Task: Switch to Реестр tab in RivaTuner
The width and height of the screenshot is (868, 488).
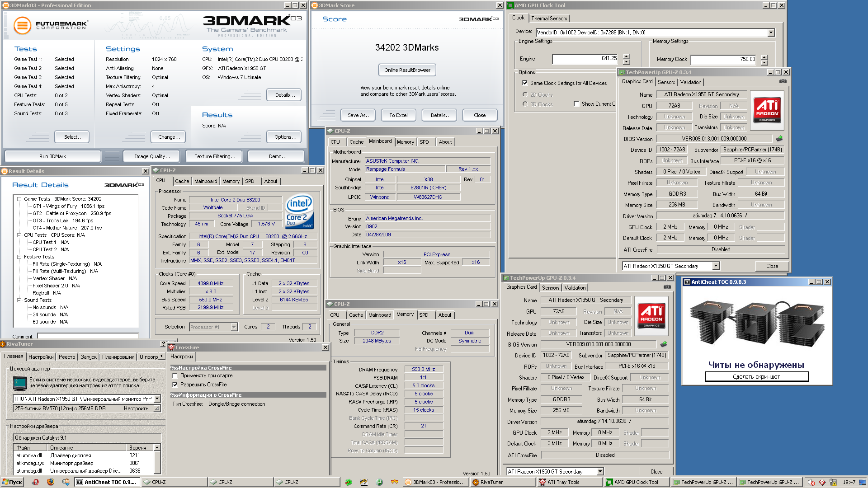Action: (x=67, y=357)
